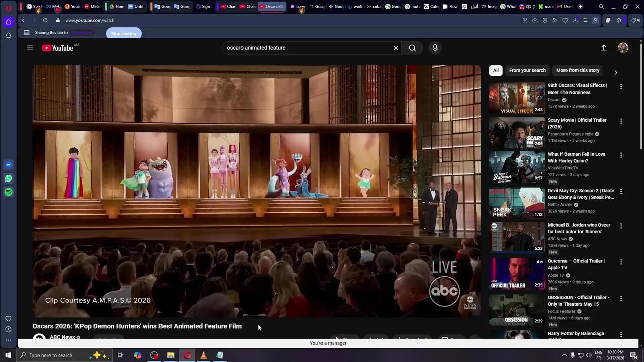Start voice search with the microphone

click(x=435, y=48)
